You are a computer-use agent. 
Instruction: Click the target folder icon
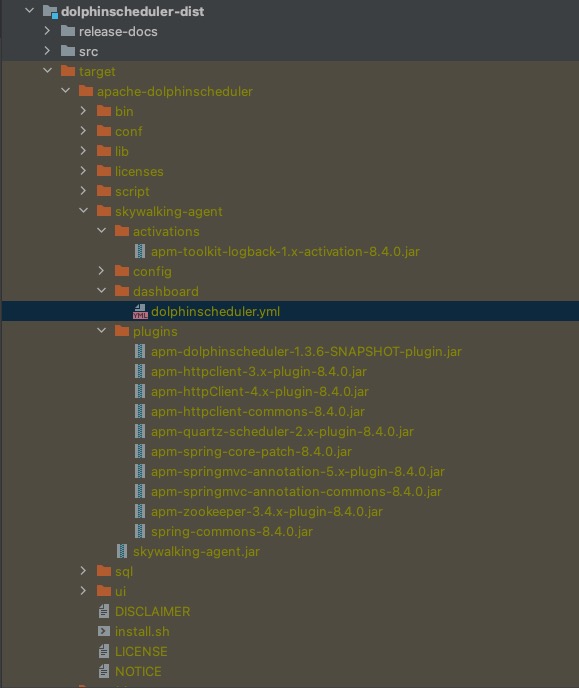tap(68, 71)
